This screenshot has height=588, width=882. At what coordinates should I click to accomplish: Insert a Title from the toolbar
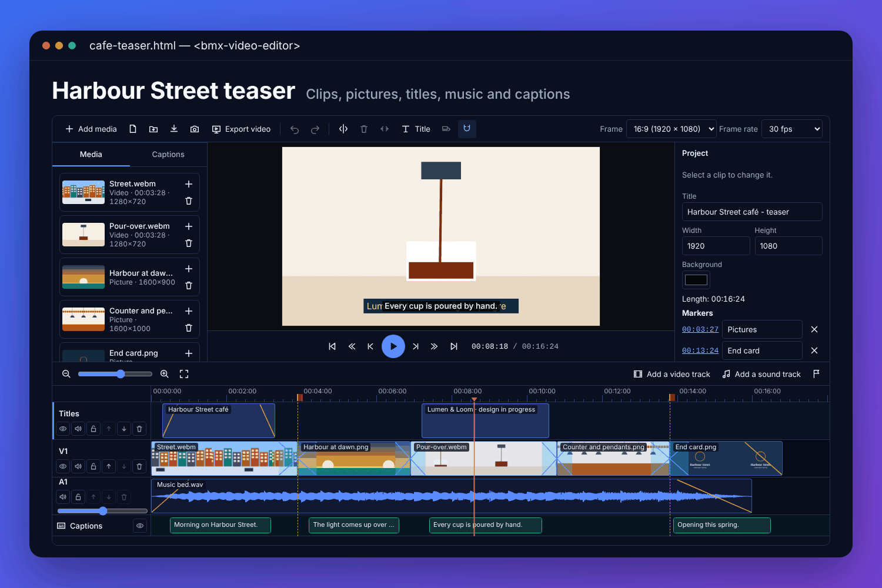tap(416, 129)
